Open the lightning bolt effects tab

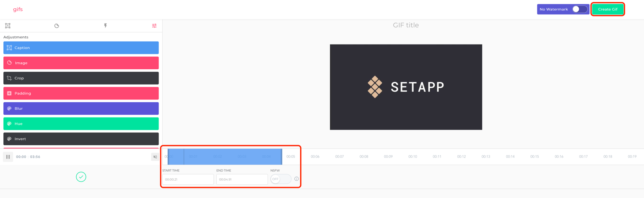105,26
